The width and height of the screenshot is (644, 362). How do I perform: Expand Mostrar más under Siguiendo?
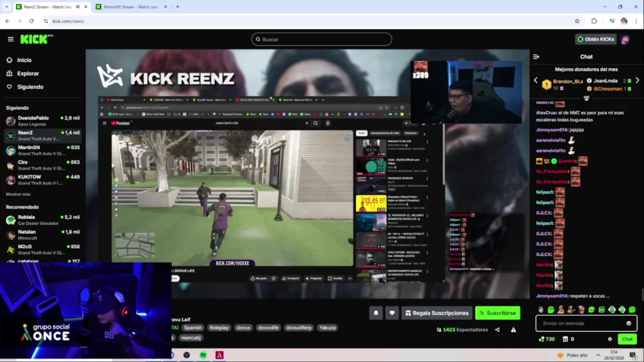click(18, 194)
